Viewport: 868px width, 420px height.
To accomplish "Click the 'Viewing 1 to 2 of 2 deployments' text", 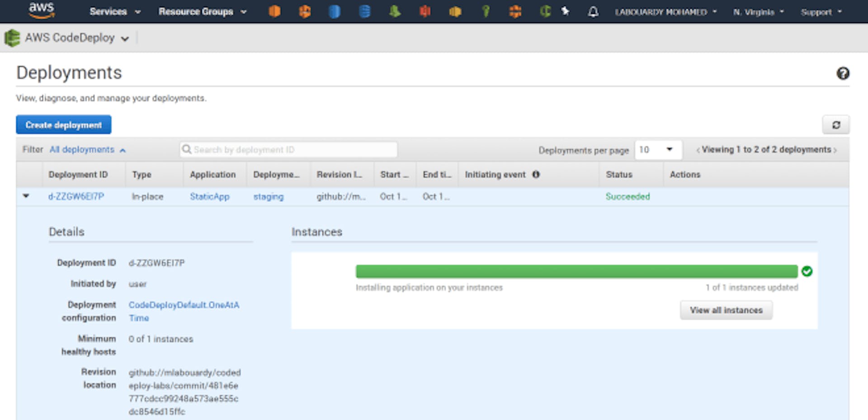I will point(766,149).
